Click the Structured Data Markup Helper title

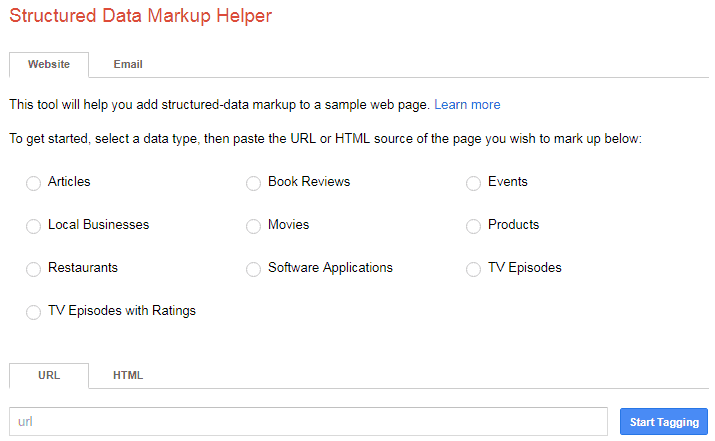[140, 16]
